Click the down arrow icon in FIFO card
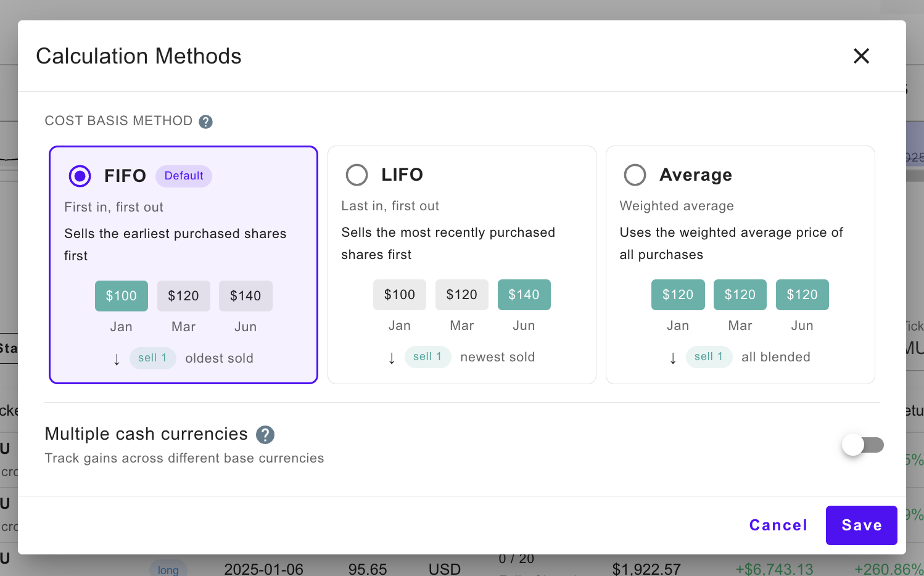 click(117, 359)
